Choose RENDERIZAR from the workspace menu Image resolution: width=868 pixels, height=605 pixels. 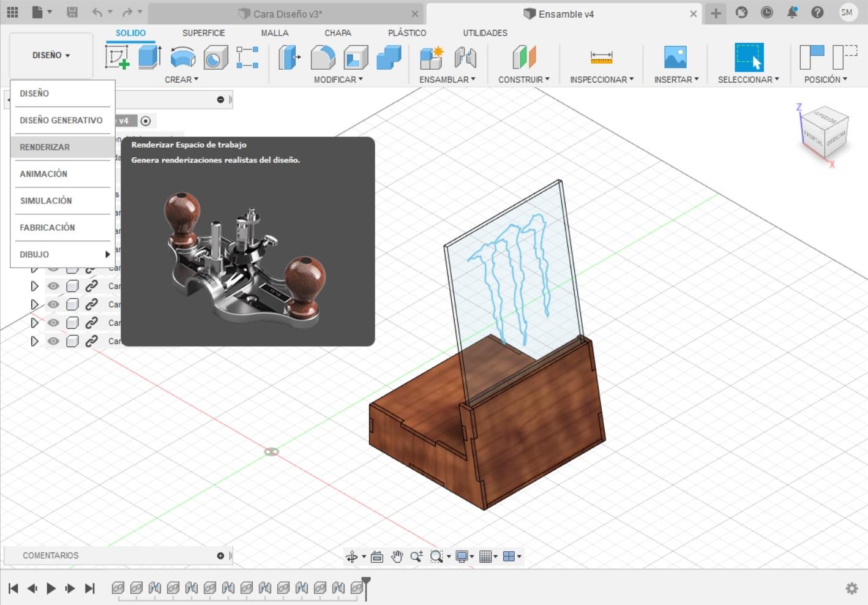pyautogui.click(x=44, y=147)
